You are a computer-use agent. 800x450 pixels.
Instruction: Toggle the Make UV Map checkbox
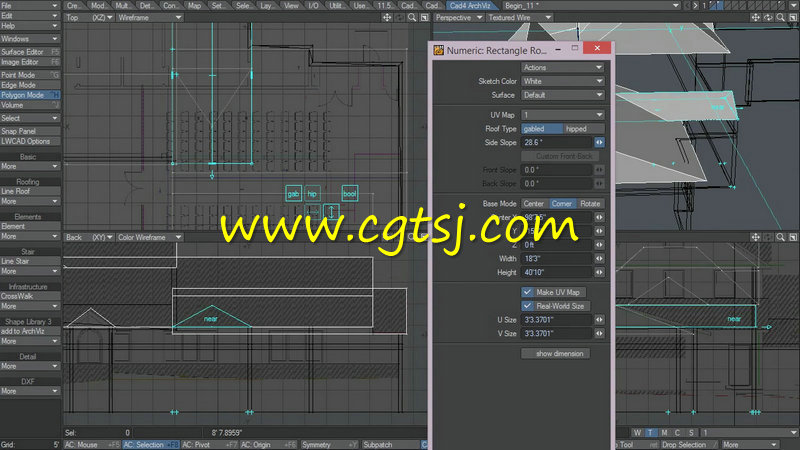pyautogui.click(x=528, y=292)
